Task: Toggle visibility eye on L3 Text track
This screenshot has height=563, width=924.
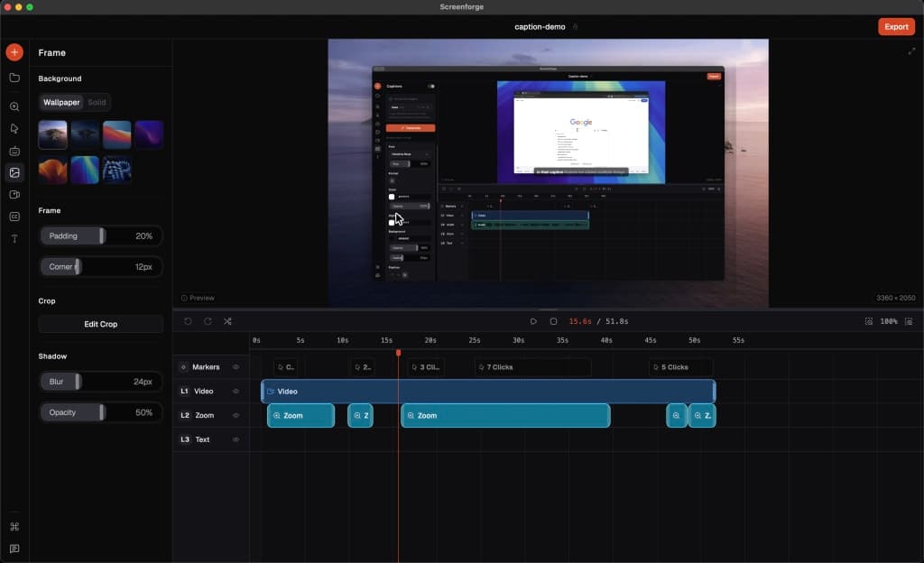Action: pyautogui.click(x=236, y=439)
